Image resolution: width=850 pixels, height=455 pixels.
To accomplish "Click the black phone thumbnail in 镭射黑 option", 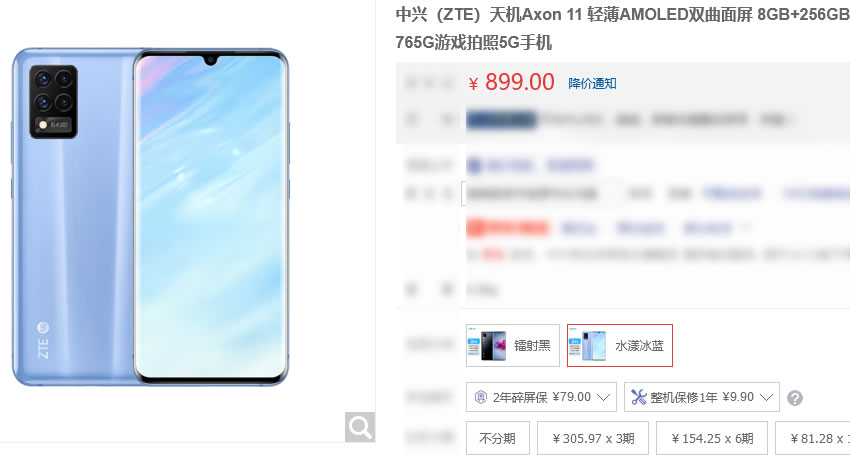I will point(487,345).
